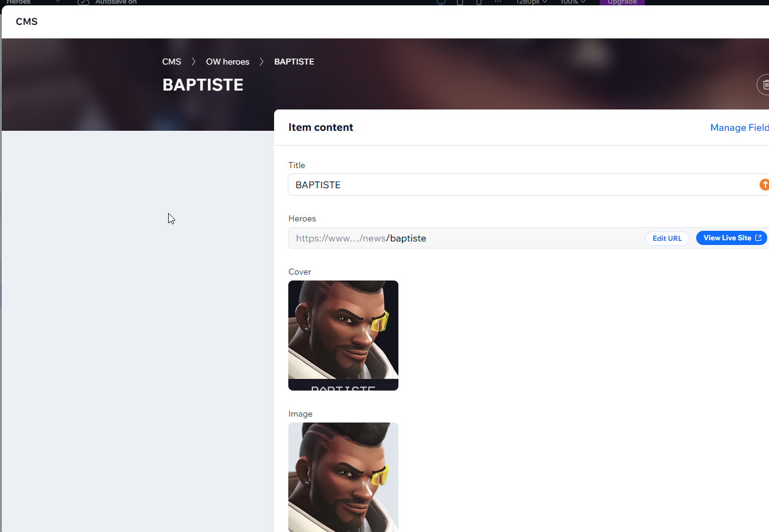Image resolution: width=769 pixels, height=532 pixels.
Task: Click the orange arrow icon in Title field
Action: click(764, 185)
